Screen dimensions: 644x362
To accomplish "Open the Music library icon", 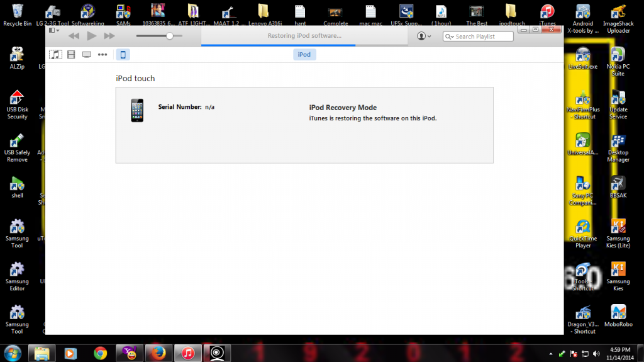I will (56, 55).
